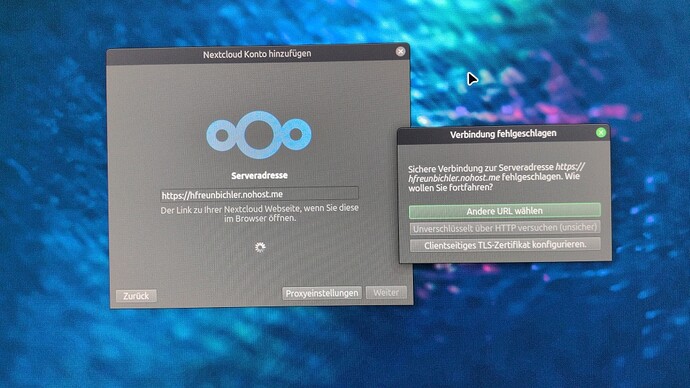This screenshot has height=388, width=690.
Task: Click the Zurück button
Action: coord(136,296)
